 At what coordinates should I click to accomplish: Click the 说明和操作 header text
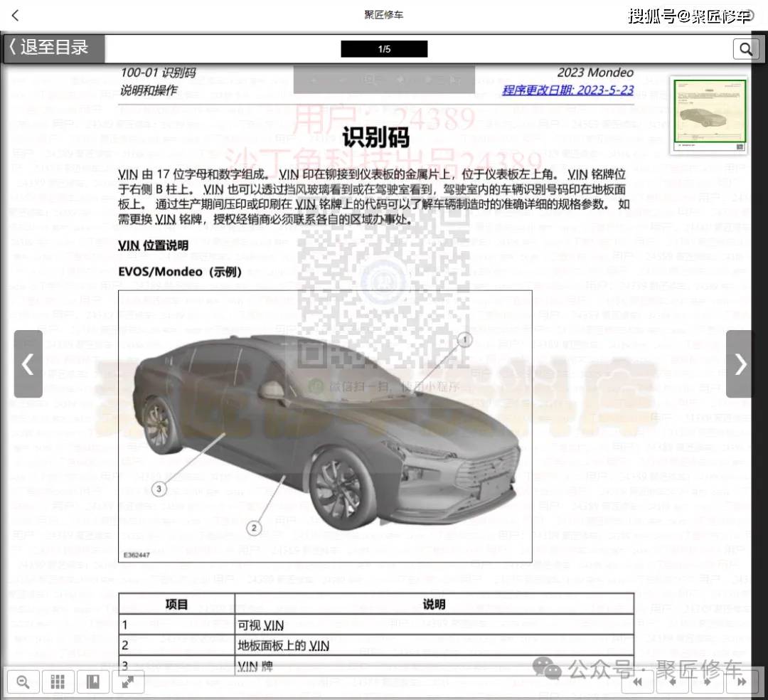[x=149, y=90]
